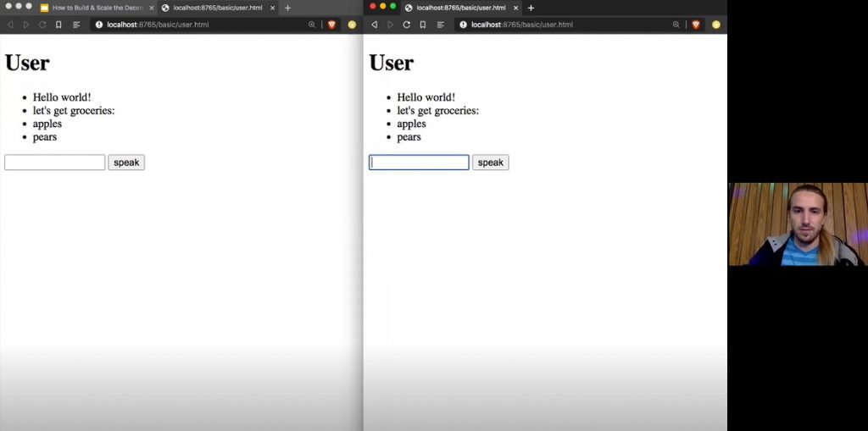Click zoom magnifier icon in left address bar
This screenshot has height=431, width=868.
coord(312,25)
